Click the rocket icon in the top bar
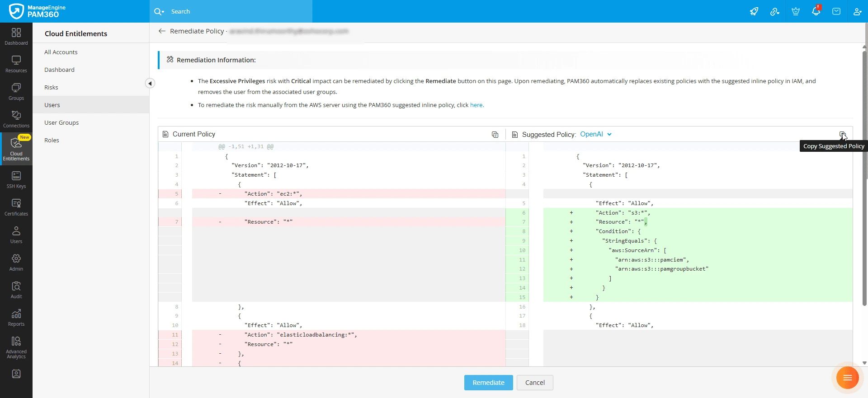This screenshot has width=868, height=398. (754, 12)
